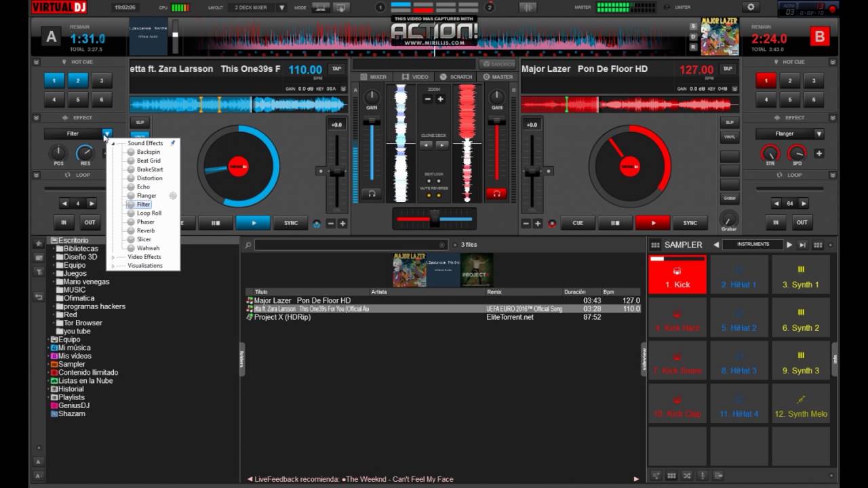Switch to the MIXER tab

pos(374,77)
